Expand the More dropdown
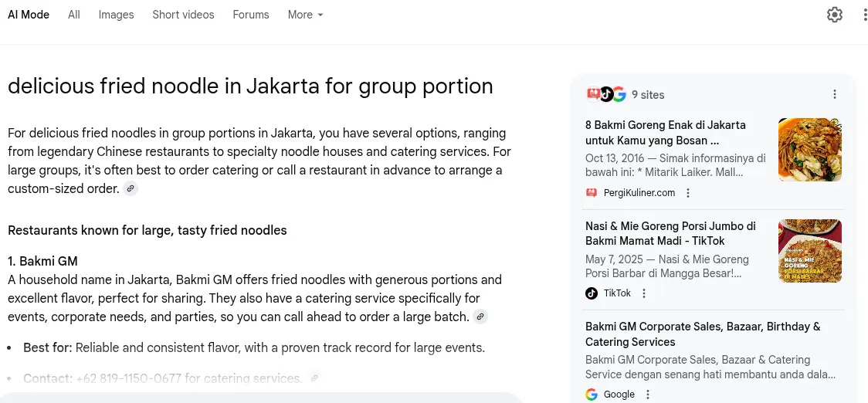The height and width of the screenshot is (403, 868). (305, 15)
